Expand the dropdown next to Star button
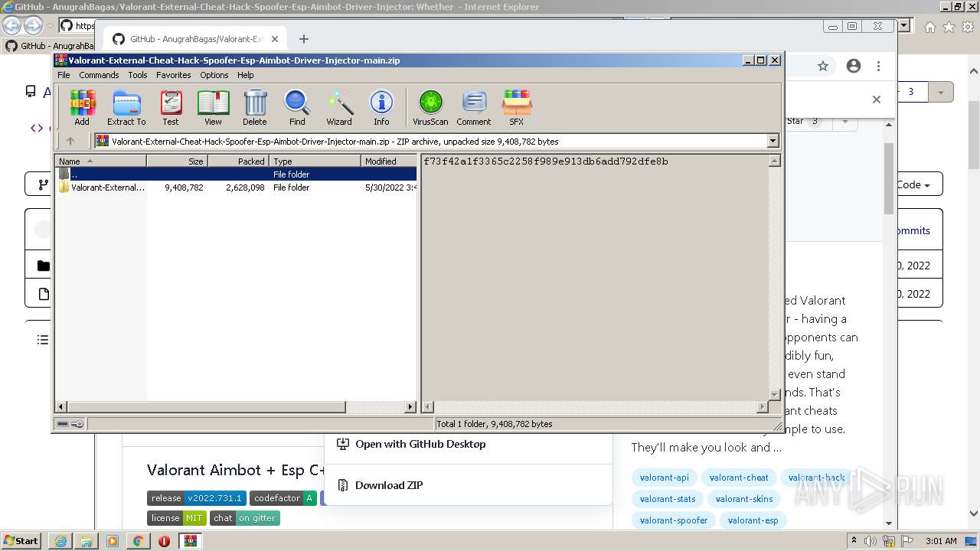980x551 pixels. (x=844, y=121)
